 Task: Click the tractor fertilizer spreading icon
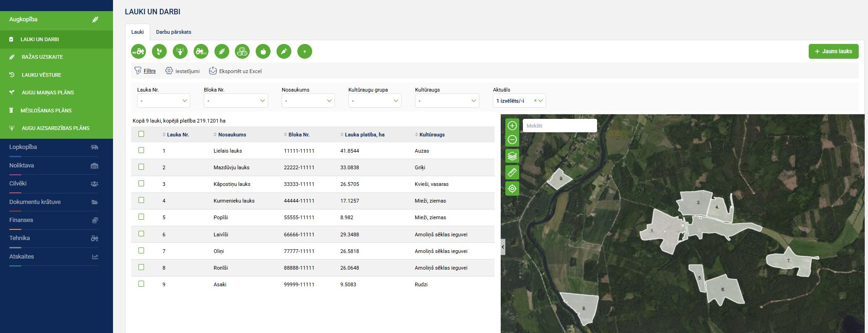point(201,51)
